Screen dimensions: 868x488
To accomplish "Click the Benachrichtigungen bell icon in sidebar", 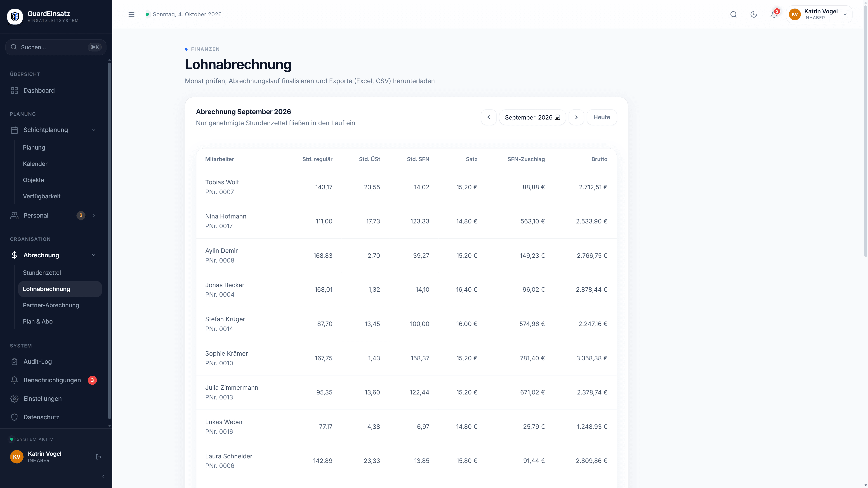I will 14,380.
